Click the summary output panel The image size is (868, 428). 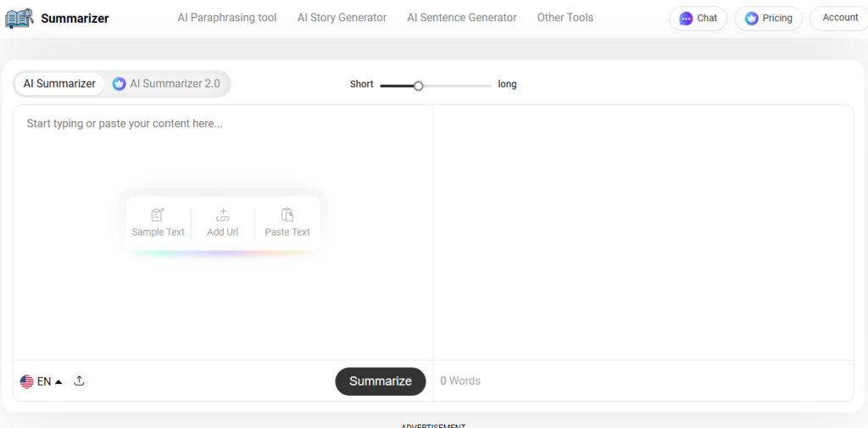point(644,232)
